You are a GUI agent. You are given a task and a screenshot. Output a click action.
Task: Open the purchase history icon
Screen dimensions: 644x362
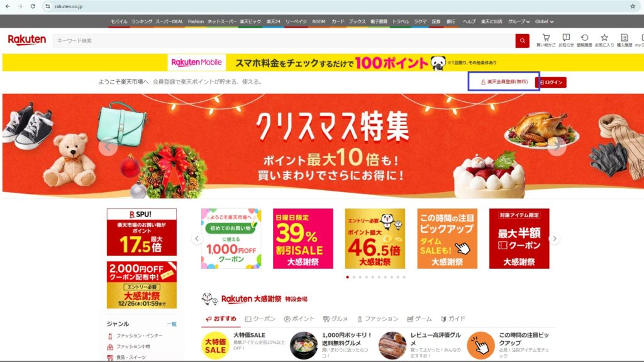tap(625, 40)
